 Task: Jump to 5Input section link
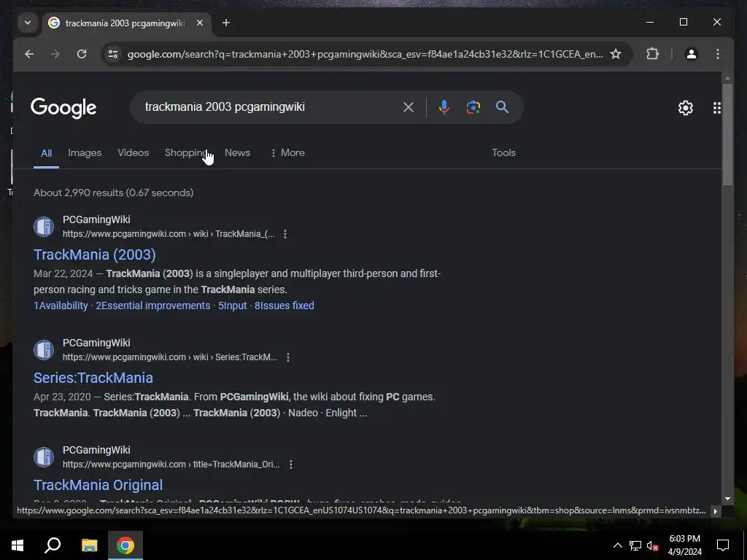(x=233, y=306)
